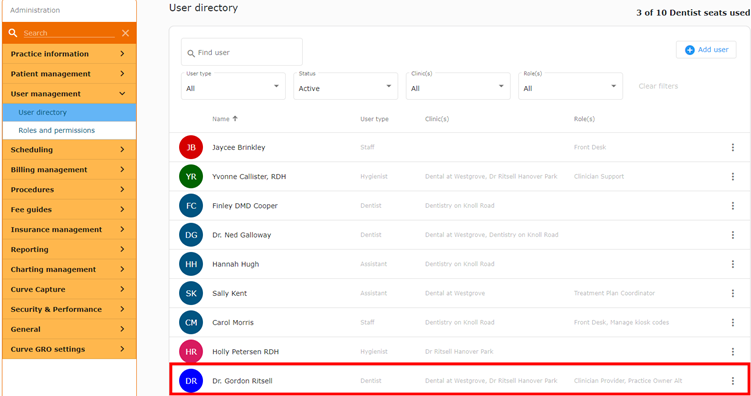Image resolution: width=751 pixels, height=396 pixels.
Task: Clear sidebar search with the X icon
Action: point(125,33)
